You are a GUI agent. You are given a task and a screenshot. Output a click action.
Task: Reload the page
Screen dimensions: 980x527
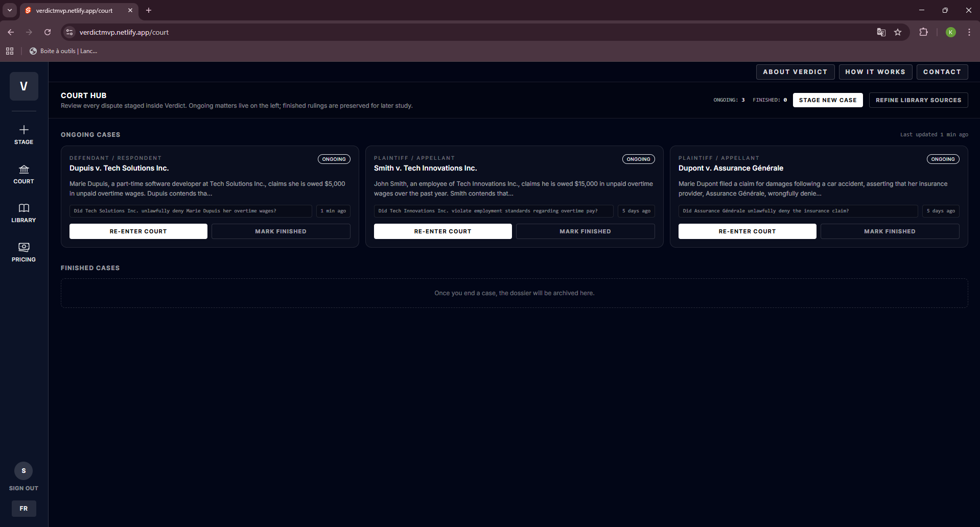(48, 32)
